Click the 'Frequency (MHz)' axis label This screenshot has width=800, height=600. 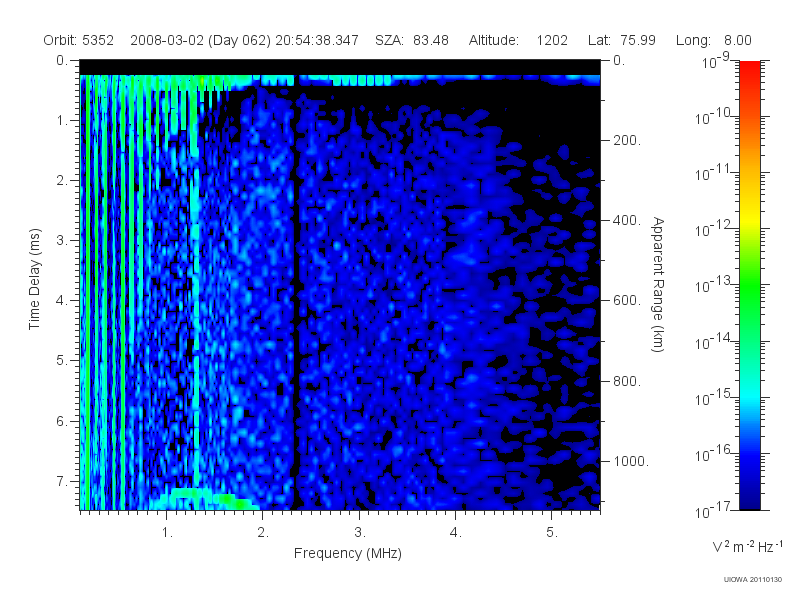coord(348,553)
